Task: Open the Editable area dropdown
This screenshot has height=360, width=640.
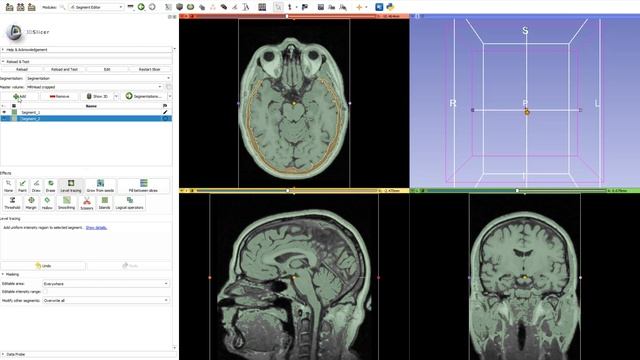Action: coord(106,284)
